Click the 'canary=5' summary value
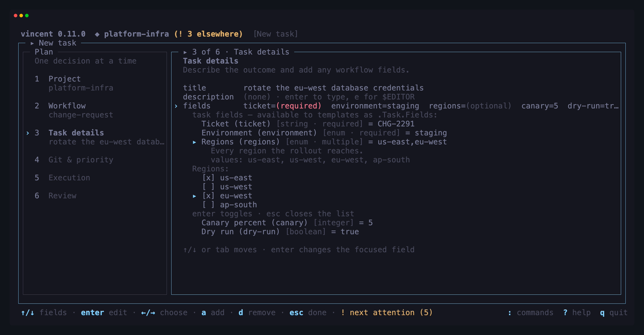The width and height of the screenshot is (644, 335). tap(540, 106)
